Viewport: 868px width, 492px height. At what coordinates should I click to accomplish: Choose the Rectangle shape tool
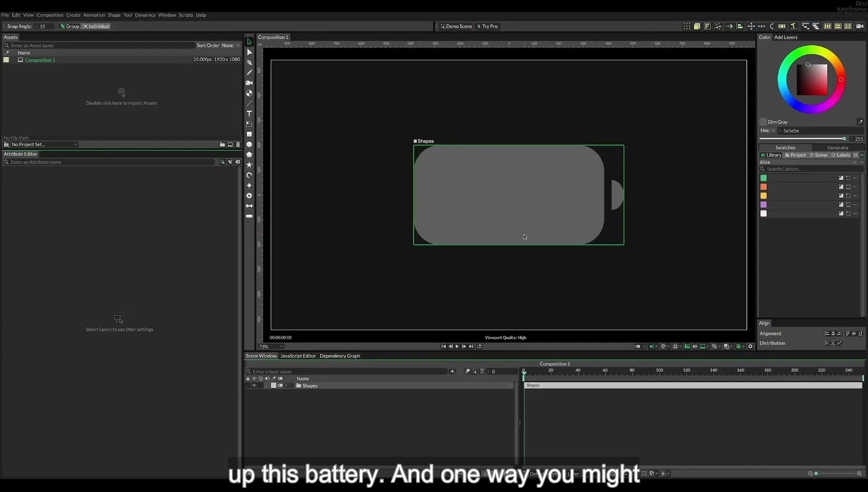(x=249, y=134)
